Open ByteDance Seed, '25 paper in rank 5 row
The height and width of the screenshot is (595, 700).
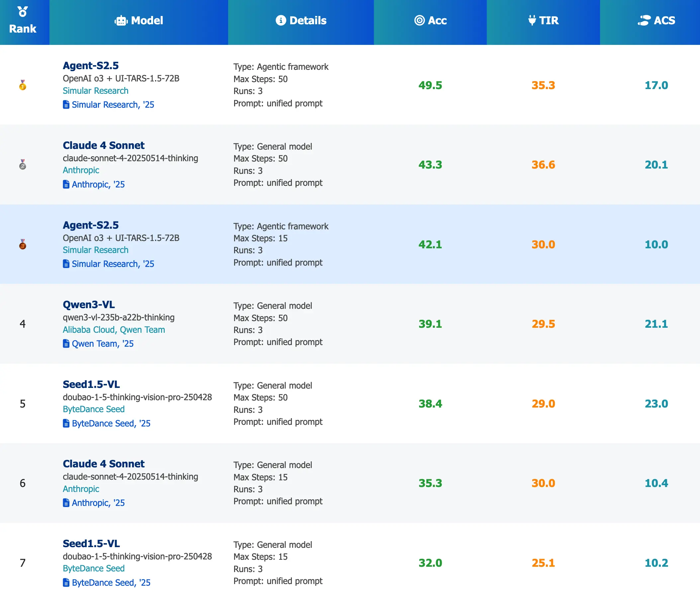(x=111, y=423)
